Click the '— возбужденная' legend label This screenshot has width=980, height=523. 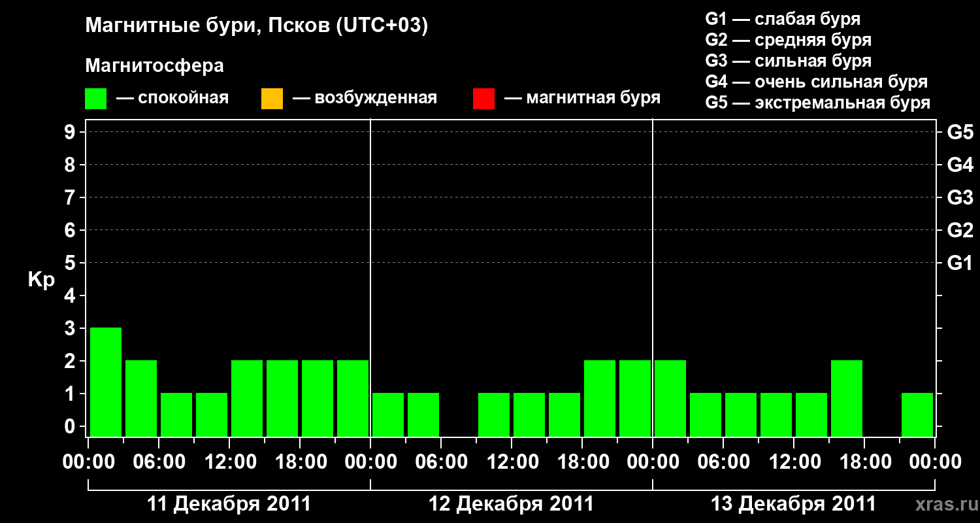[x=365, y=98]
